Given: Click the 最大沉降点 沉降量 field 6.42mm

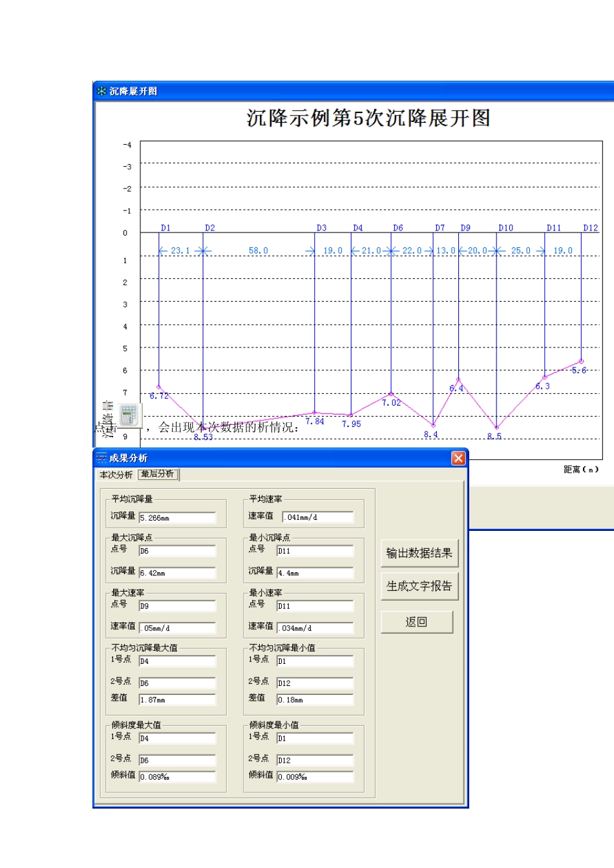Looking at the screenshot, I should point(177,573).
